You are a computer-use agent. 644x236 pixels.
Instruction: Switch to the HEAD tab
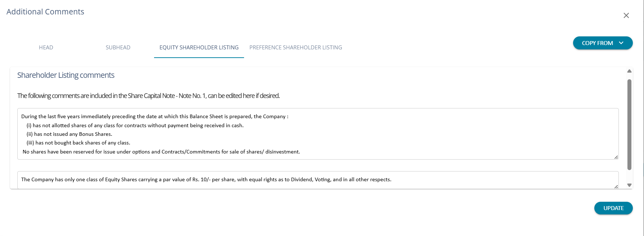tap(46, 48)
